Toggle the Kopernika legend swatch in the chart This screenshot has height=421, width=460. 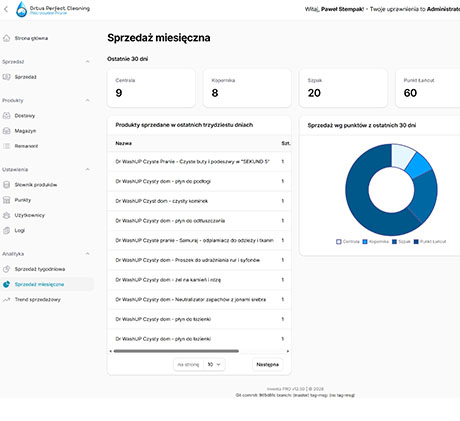click(x=365, y=241)
